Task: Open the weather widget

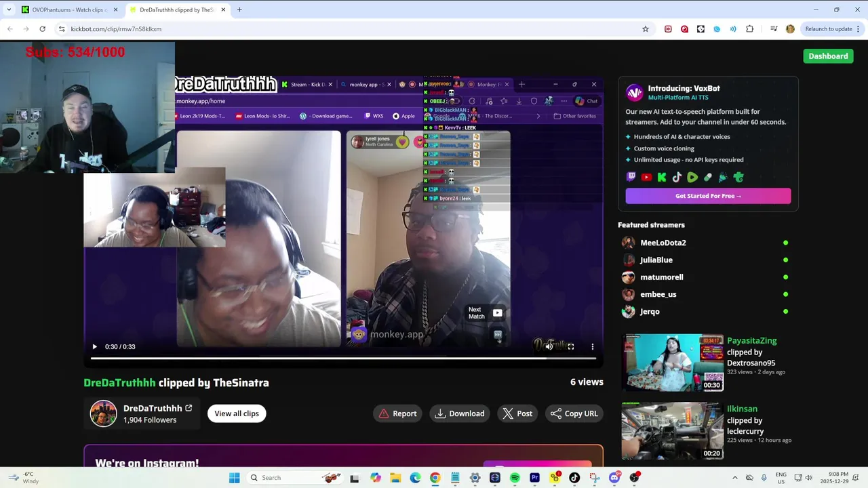Action: (x=23, y=478)
